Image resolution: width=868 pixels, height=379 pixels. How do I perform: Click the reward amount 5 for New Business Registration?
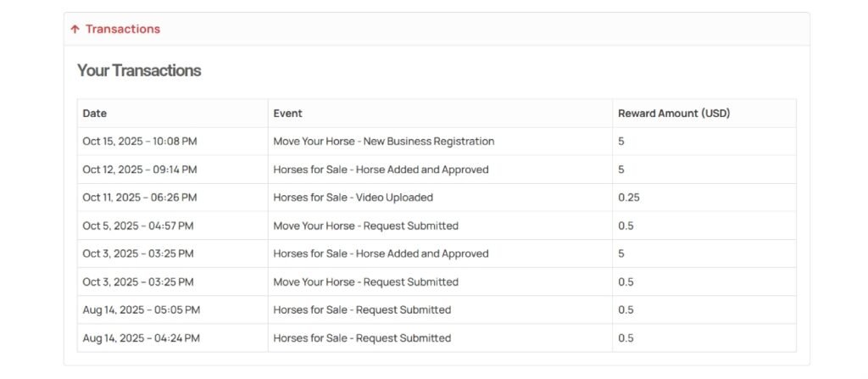(x=621, y=142)
